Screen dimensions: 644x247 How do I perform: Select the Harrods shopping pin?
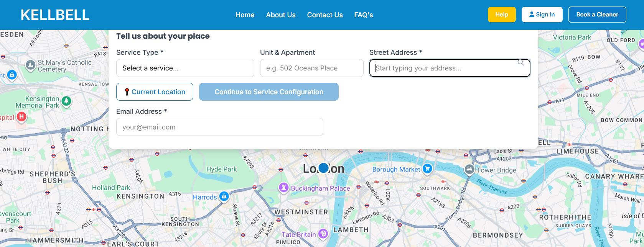224,196
